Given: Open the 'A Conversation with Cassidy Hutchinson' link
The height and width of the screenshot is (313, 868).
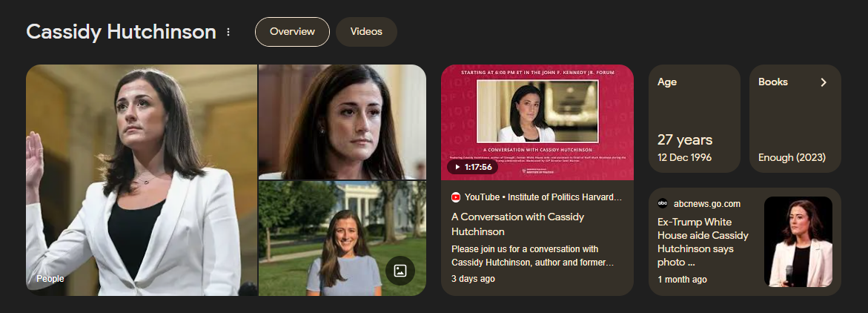Looking at the screenshot, I should pos(517,224).
